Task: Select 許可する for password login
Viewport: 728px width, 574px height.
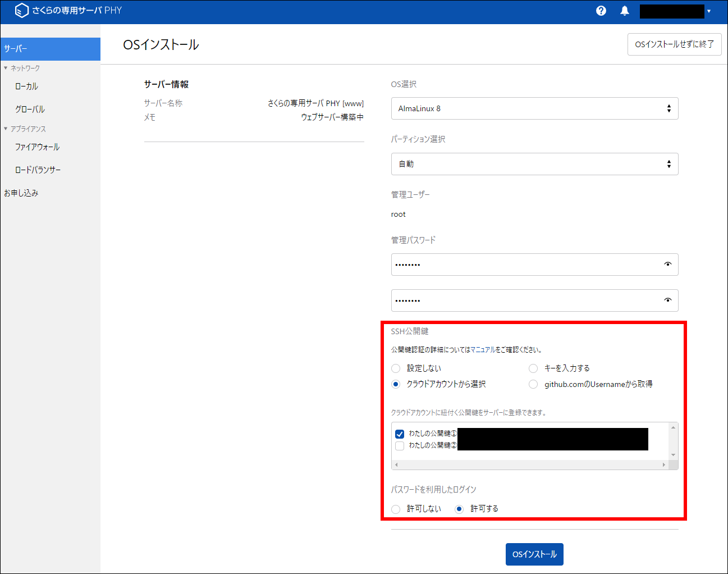Action: point(459,509)
